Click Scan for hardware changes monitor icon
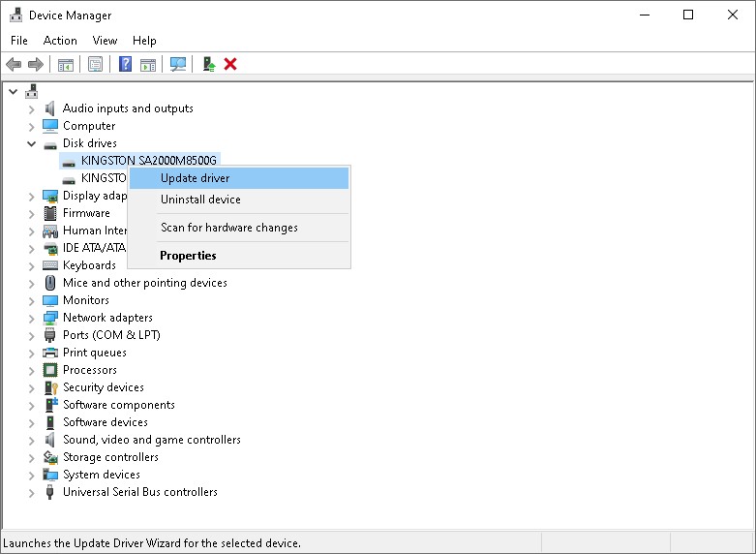The height and width of the screenshot is (554, 756). tap(178, 64)
